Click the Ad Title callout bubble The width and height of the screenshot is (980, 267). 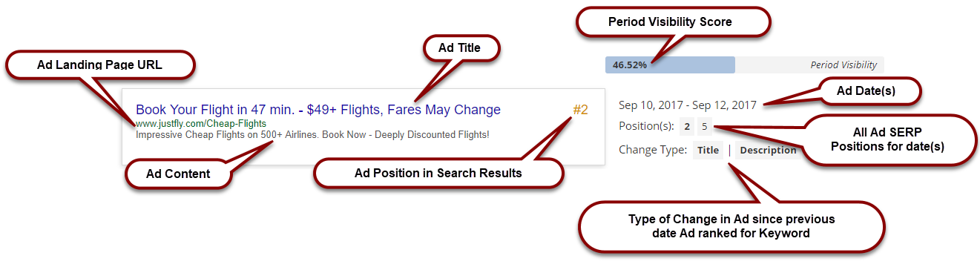point(459,48)
